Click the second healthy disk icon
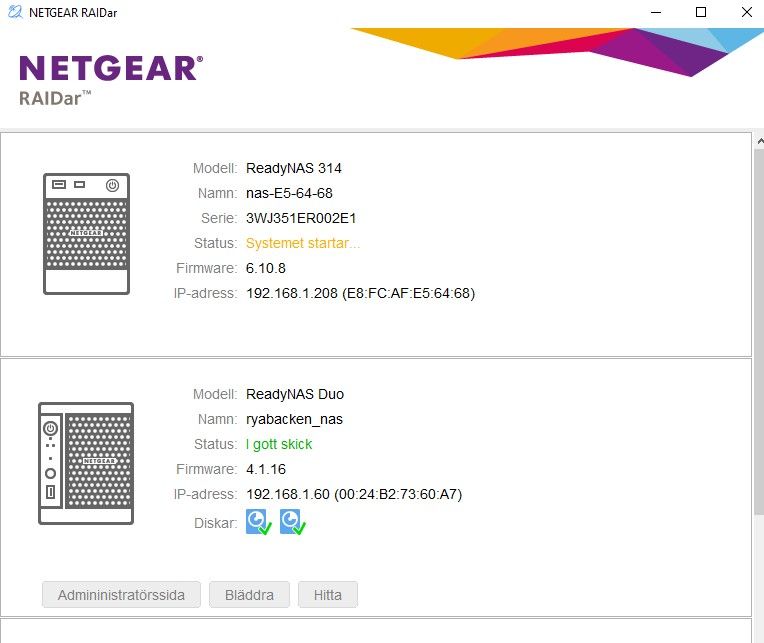 (292, 522)
